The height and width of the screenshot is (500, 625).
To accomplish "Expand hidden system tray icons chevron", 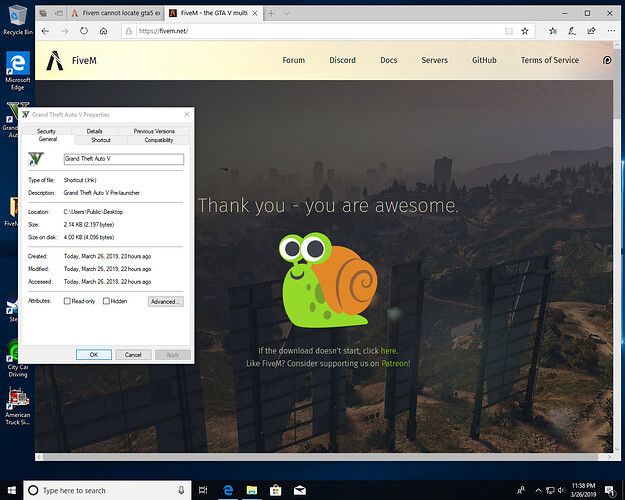I will [538, 490].
